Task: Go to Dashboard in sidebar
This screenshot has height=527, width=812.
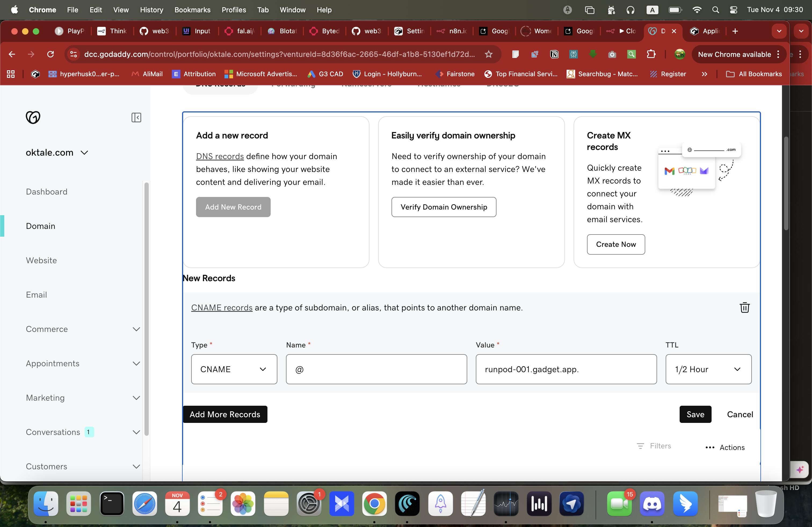Action: point(47,192)
